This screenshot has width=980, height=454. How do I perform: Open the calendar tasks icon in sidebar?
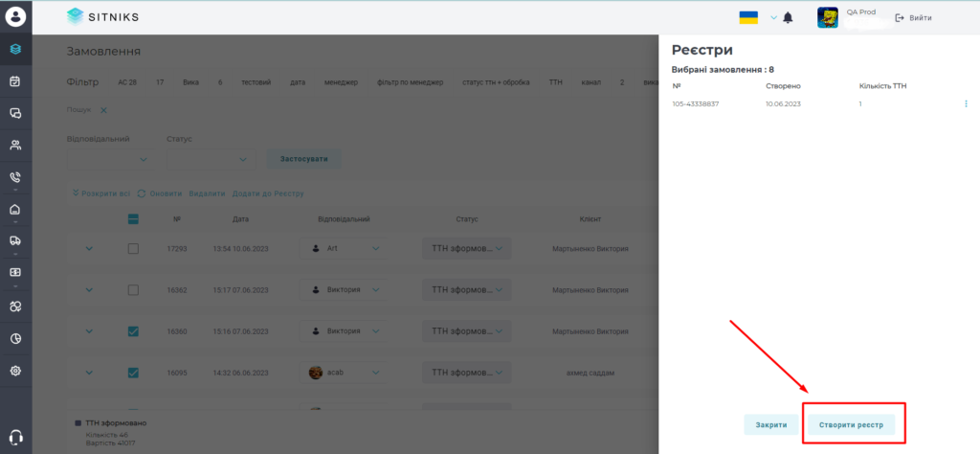(x=15, y=80)
